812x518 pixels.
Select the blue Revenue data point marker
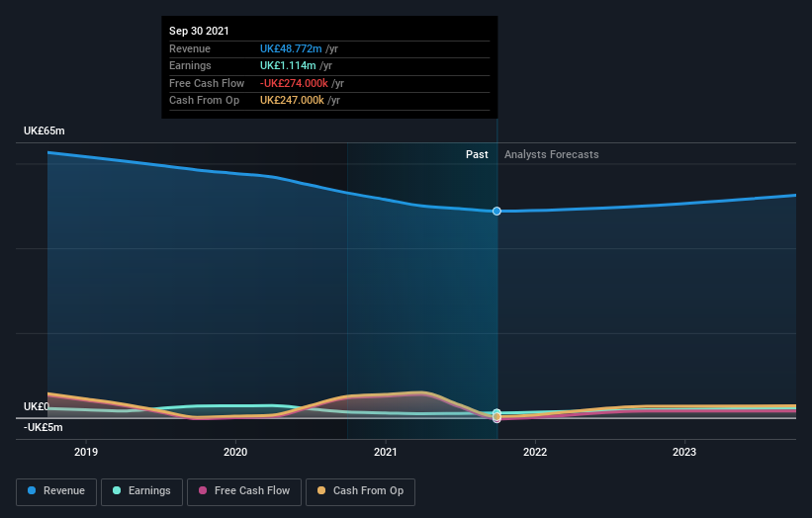click(x=496, y=212)
